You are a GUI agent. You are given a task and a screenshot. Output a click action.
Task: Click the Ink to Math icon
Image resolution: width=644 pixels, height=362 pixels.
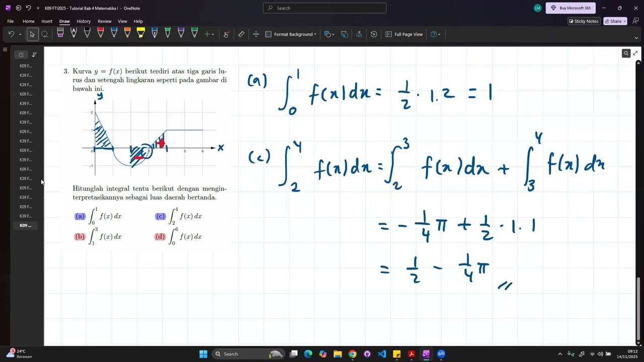[359, 34]
